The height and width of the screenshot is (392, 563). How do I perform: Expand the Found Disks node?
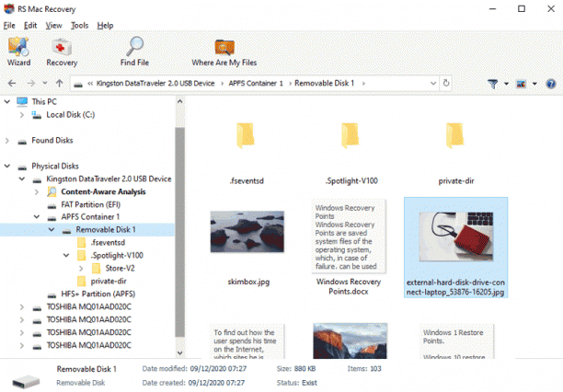click(6, 141)
